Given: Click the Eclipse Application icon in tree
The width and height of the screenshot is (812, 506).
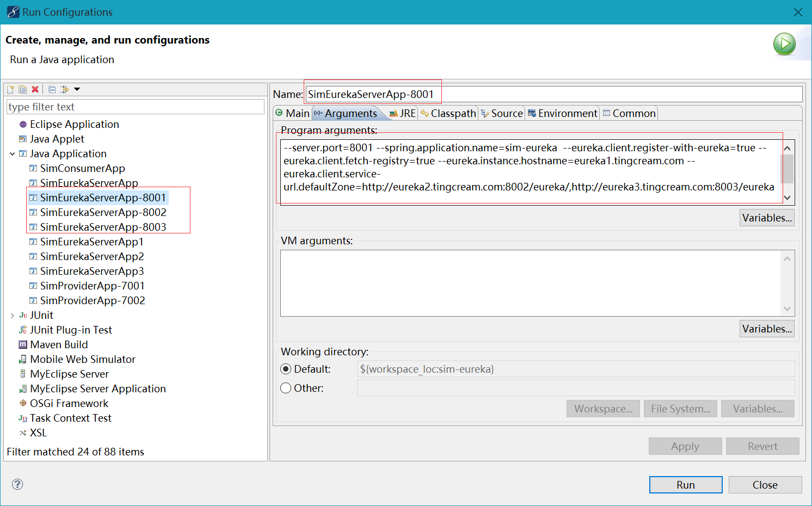Looking at the screenshot, I should 23,124.
